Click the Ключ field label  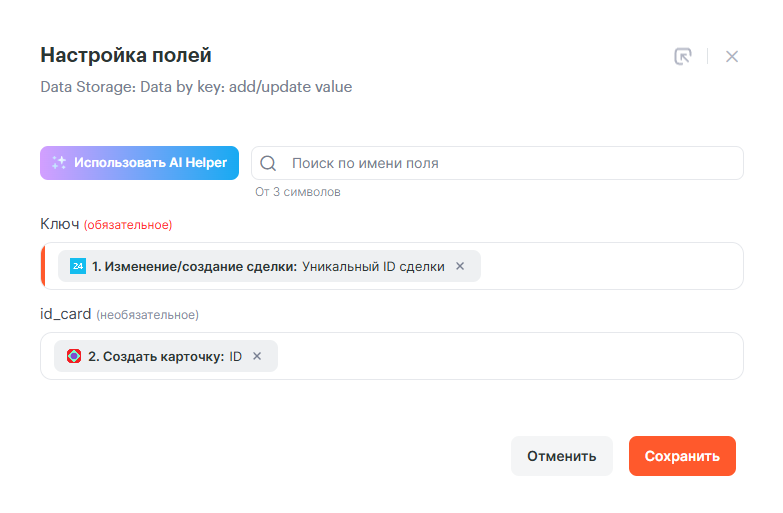[59, 224]
